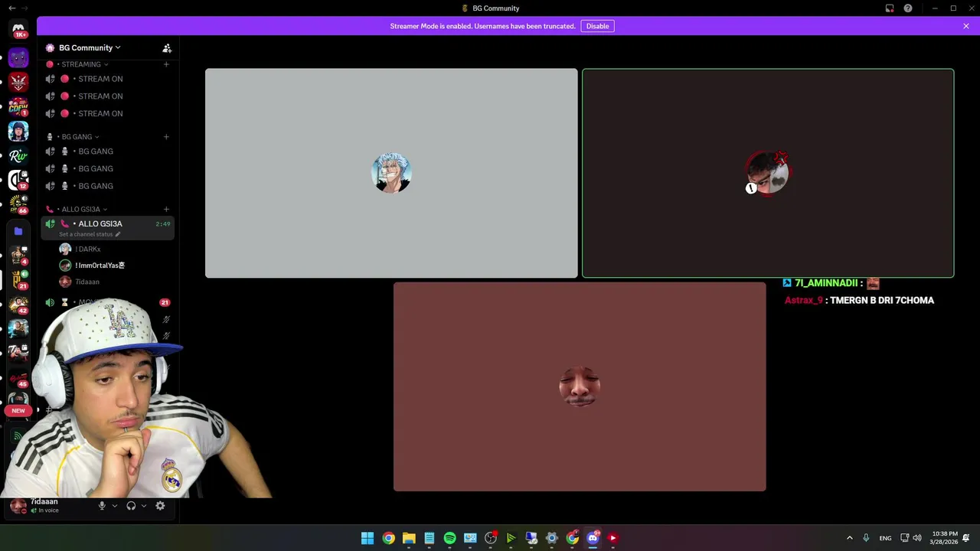Open the Discord inbox icon in title bar

(x=890, y=8)
